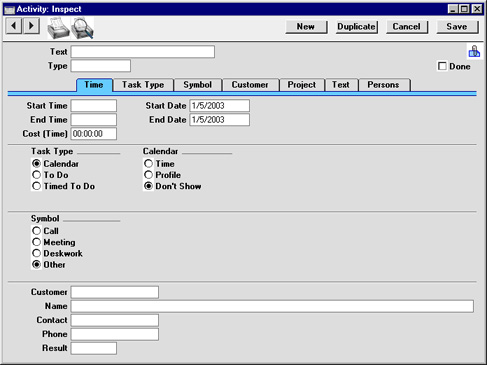Open the Task Type tab
The image size is (487, 365).
pyautogui.click(x=143, y=85)
